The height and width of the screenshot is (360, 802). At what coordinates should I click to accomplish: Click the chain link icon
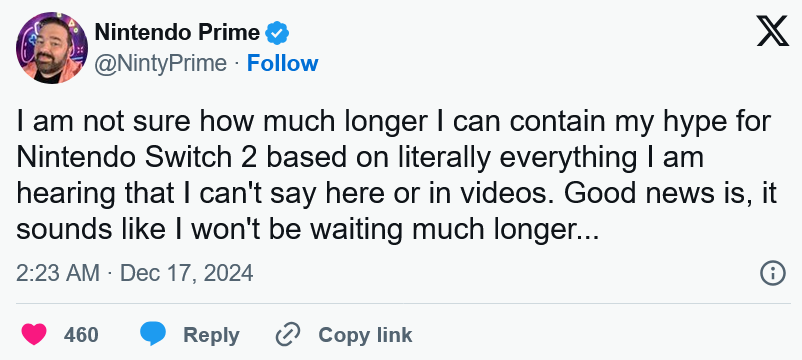click(x=287, y=335)
